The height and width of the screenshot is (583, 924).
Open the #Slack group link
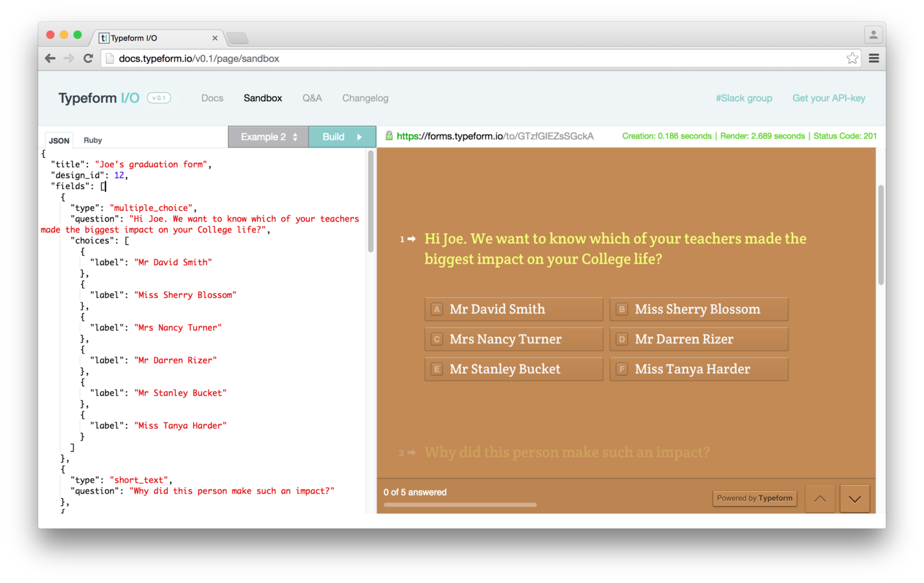point(744,98)
